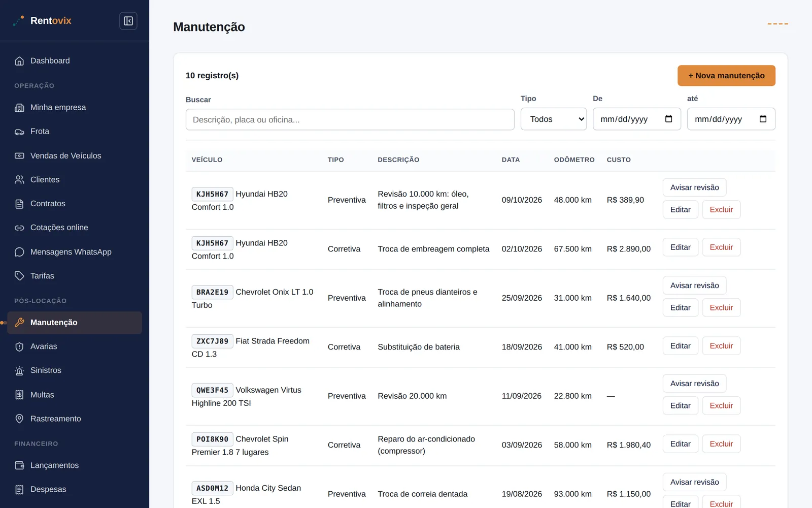Viewport: 812px width, 508px height.
Task: Click the Lançamentos wallet icon
Action: [19, 465]
